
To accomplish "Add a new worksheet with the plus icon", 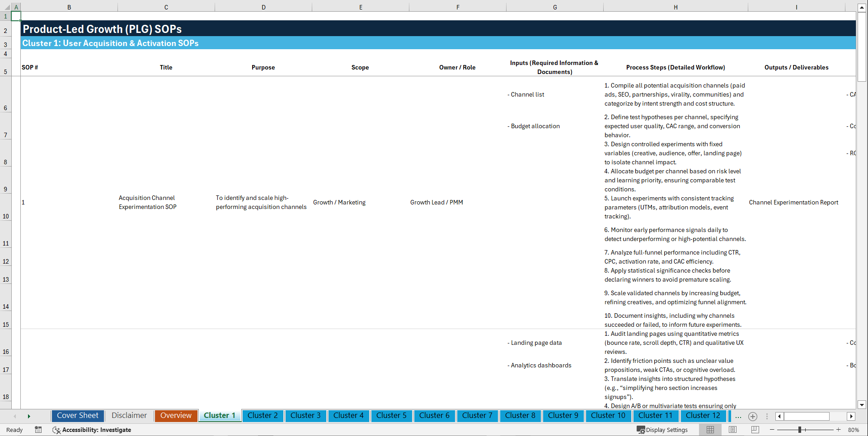I will point(752,416).
